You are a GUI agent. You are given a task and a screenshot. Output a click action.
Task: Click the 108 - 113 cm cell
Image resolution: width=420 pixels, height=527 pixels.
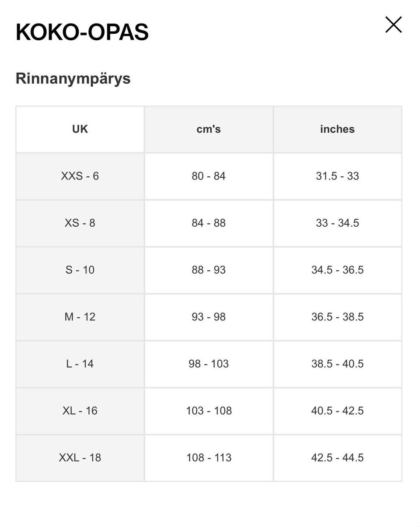coord(209,457)
